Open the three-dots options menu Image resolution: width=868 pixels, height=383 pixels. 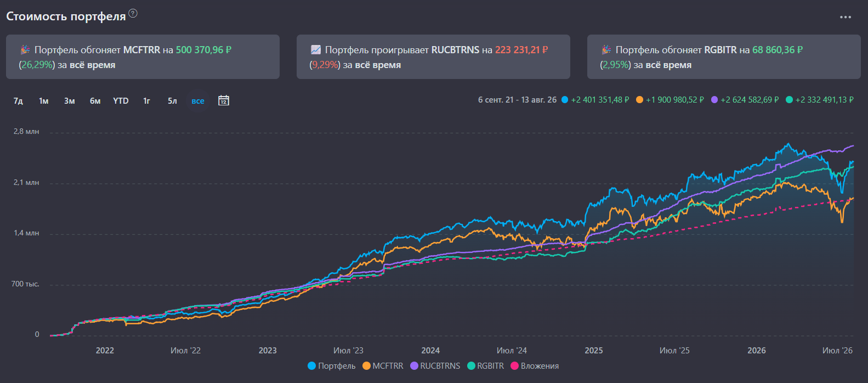[x=846, y=17]
